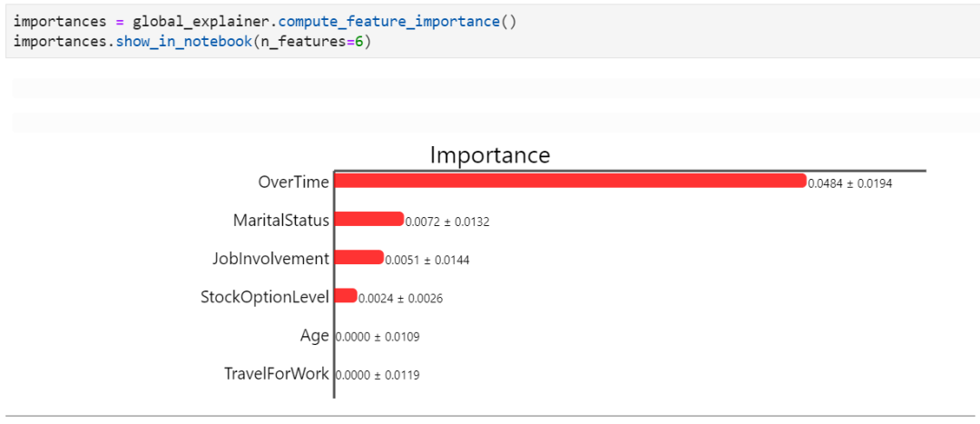Select the TravelForWork feature label
Image resolution: width=980 pixels, height=424 pixels.
(x=276, y=373)
